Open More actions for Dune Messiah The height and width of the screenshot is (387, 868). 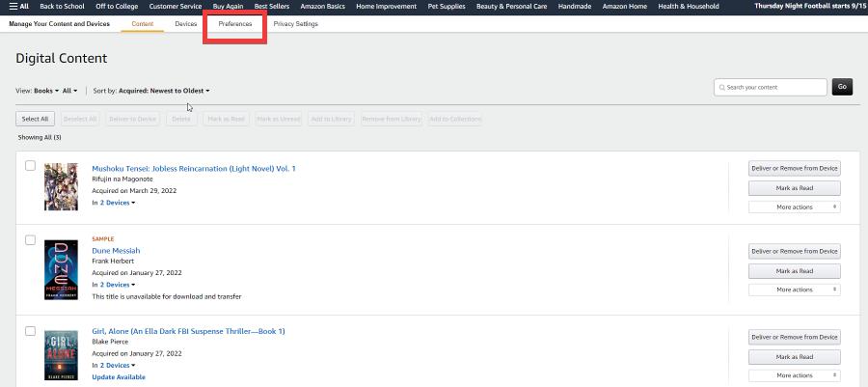click(x=795, y=290)
